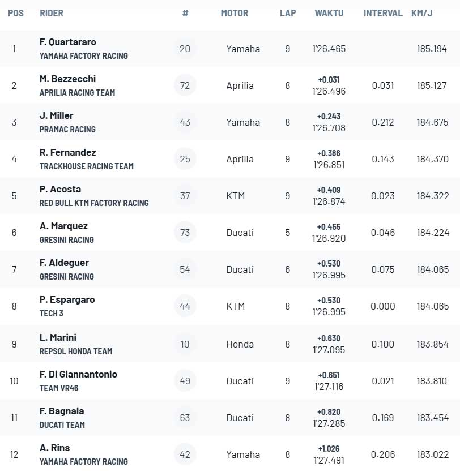Click the A. Rins rider name
The image size is (460, 476).
click(x=55, y=448)
